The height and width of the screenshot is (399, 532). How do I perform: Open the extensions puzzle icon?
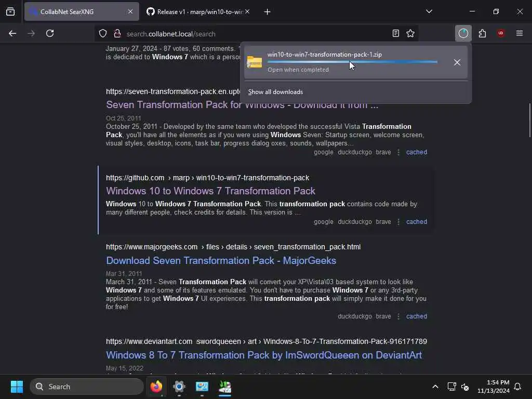482,33
